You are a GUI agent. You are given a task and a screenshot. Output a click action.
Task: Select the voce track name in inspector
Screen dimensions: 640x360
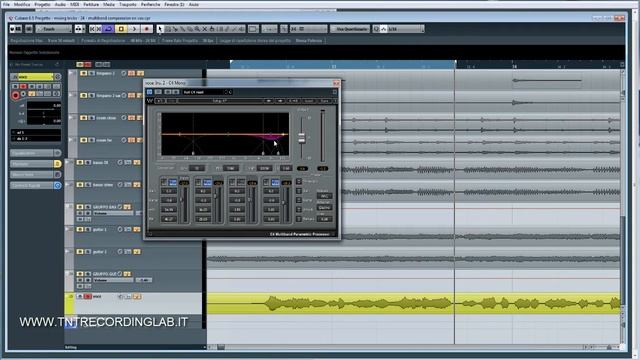pyautogui.click(x=36, y=77)
